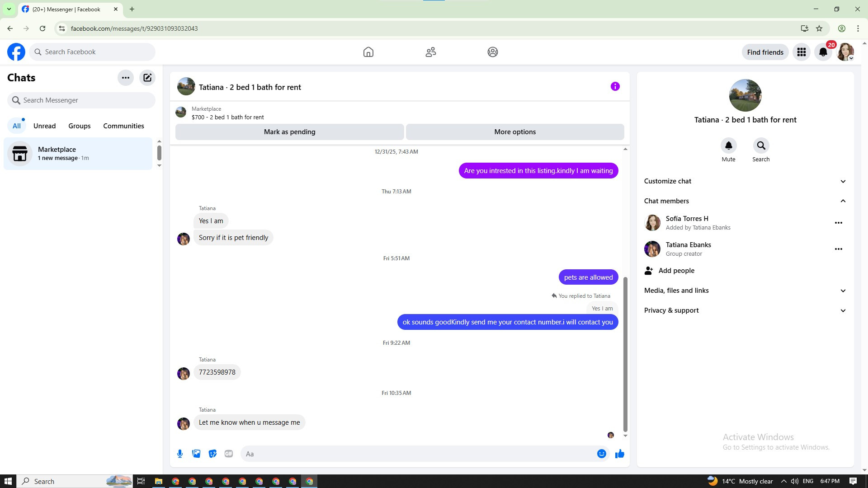The height and width of the screenshot is (488, 868).
Task: Open notifications bell with 20 badge
Action: pos(823,52)
